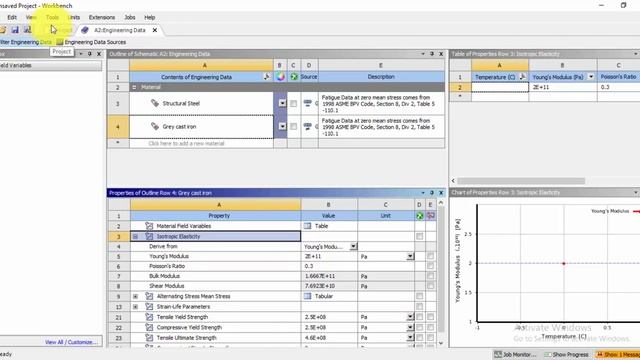This screenshot has width=640, height=360.
Task: Toggle Strain-Life Parameters suppression checkbox
Action: [420, 307]
